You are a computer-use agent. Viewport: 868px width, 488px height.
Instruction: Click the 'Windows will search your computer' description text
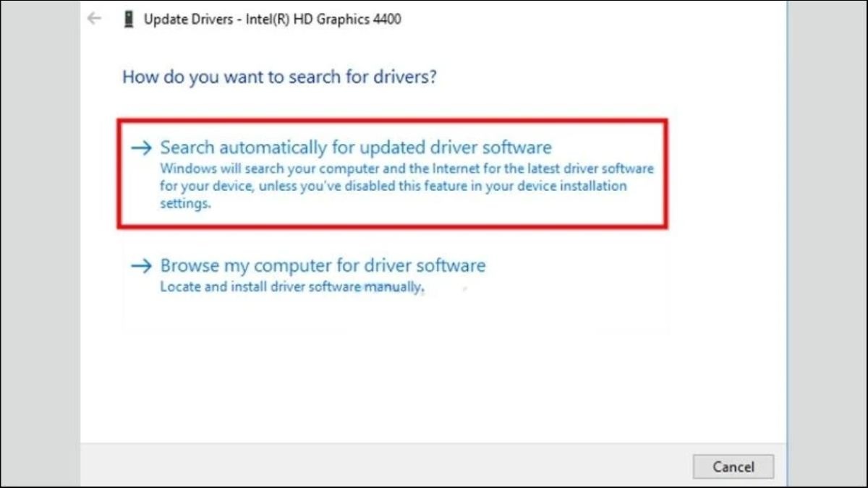tap(407, 187)
